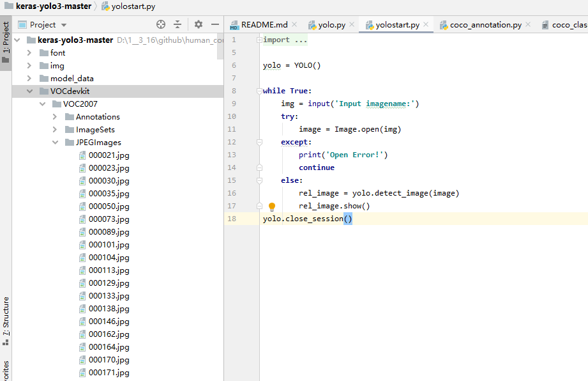Select the VOCdevkit folder row
This screenshot has width=588, height=381.
point(117,91)
